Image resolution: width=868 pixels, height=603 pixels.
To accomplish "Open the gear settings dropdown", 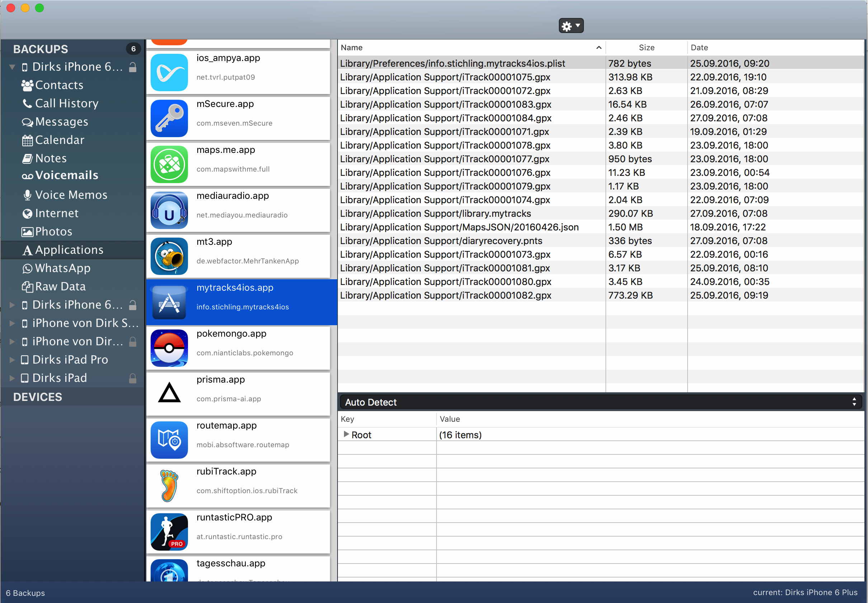I will [571, 26].
